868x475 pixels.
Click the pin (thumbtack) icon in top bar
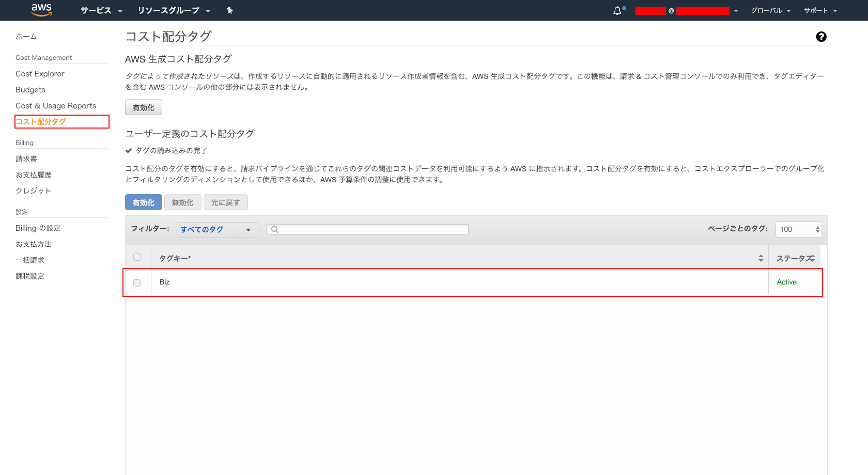[x=229, y=10]
